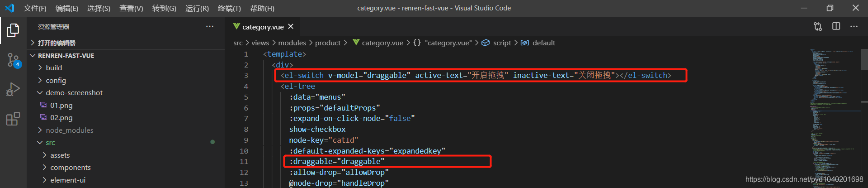Click the script breadcrumb segment
This screenshot has width=868, height=188.
[502, 43]
